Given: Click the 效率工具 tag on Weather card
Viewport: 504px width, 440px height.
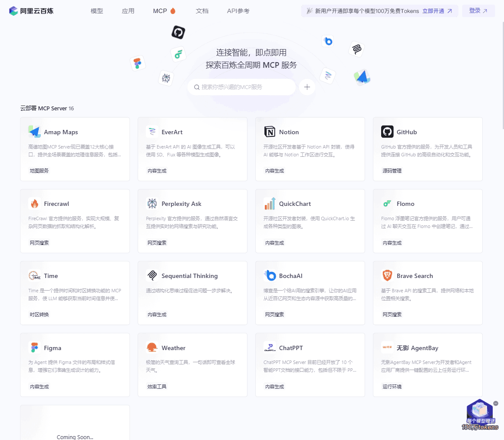Looking at the screenshot, I should click(157, 387).
